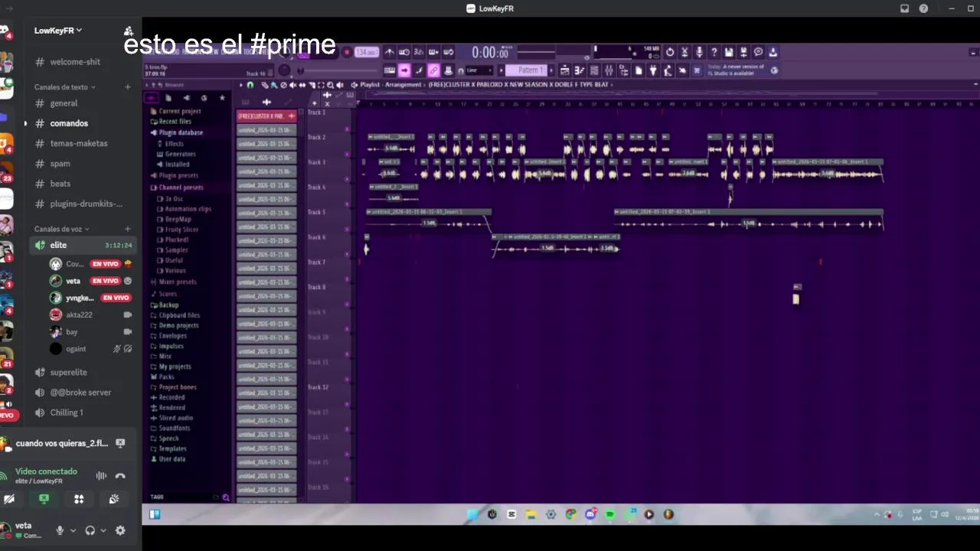The width and height of the screenshot is (980, 551).
Task: Open the FL Studio playlist view icon
Action: coord(565,70)
